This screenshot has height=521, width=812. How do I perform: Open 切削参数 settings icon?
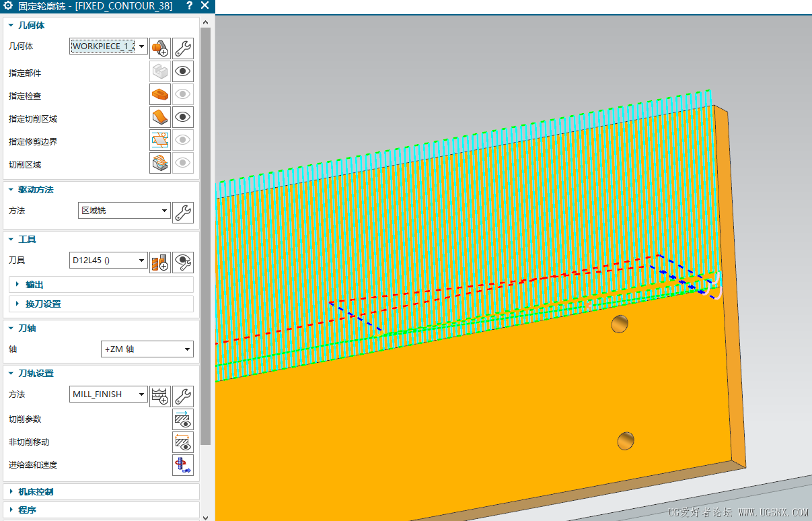[183, 419]
